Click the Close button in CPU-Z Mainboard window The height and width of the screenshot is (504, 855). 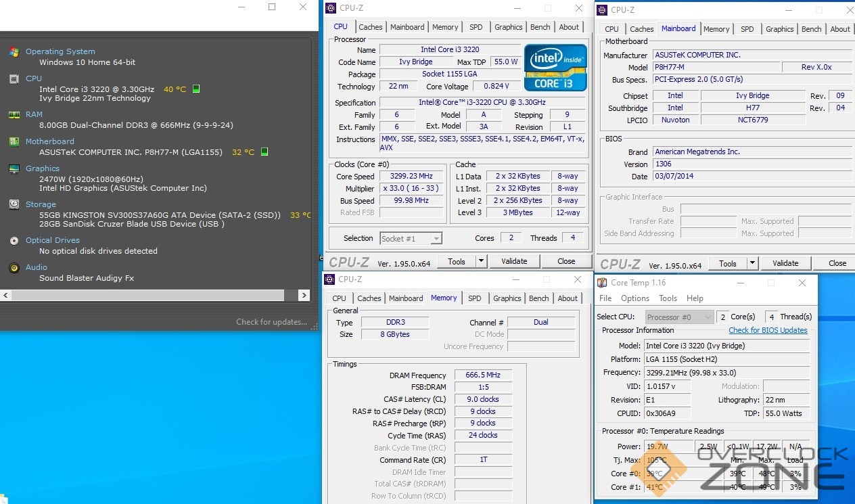click(x=837, y=263)
